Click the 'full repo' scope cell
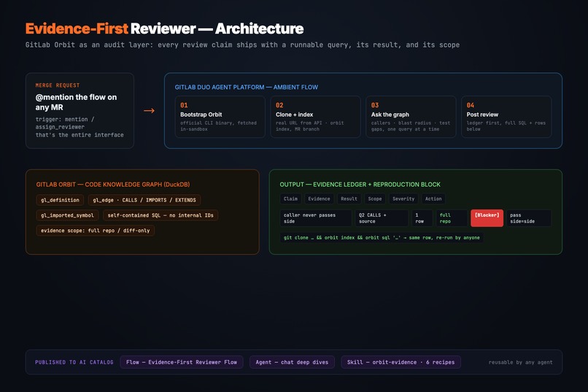The image size is (588, 392). (x=452, y=218)
